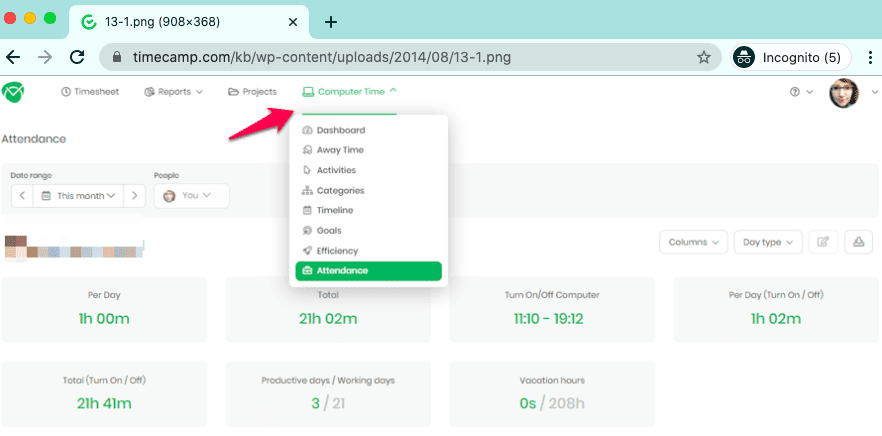Expand the Reports menu
The width and height of the screenshot is (882, 436).
(173, 92)
